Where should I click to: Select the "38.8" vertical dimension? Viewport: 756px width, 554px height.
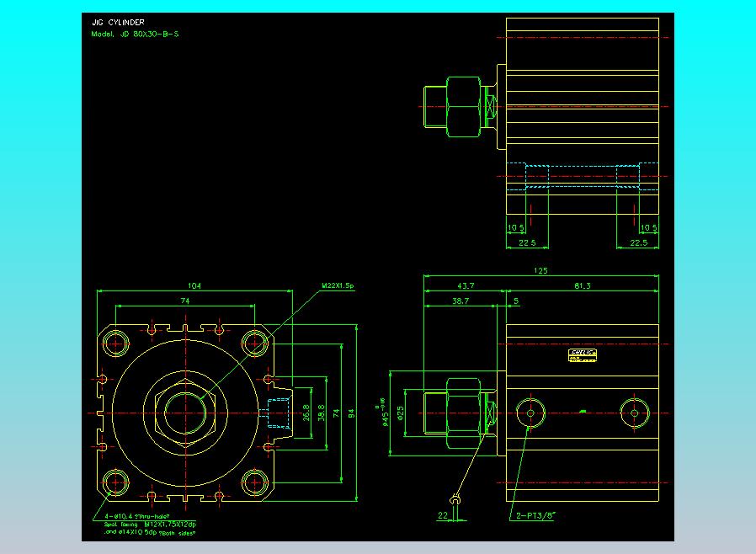(322, 413)
